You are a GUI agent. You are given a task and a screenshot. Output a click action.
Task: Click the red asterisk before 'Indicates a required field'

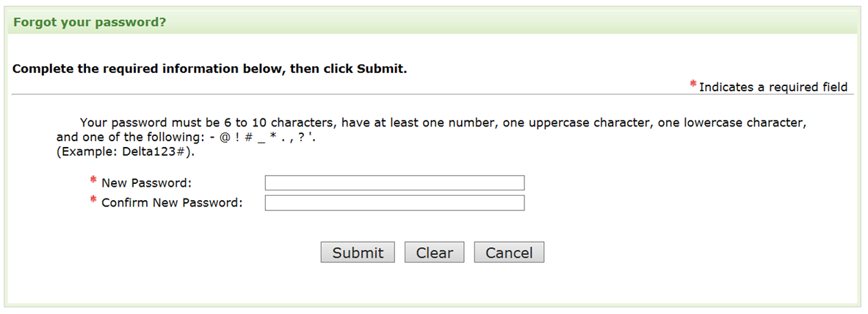click(693, 85)
